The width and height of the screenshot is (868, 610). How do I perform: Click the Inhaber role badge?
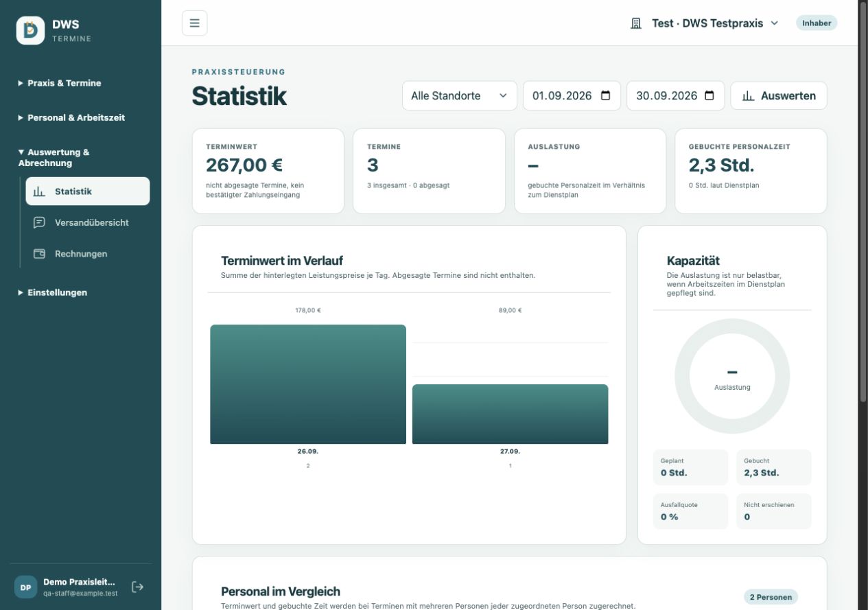tap(817, 23)
